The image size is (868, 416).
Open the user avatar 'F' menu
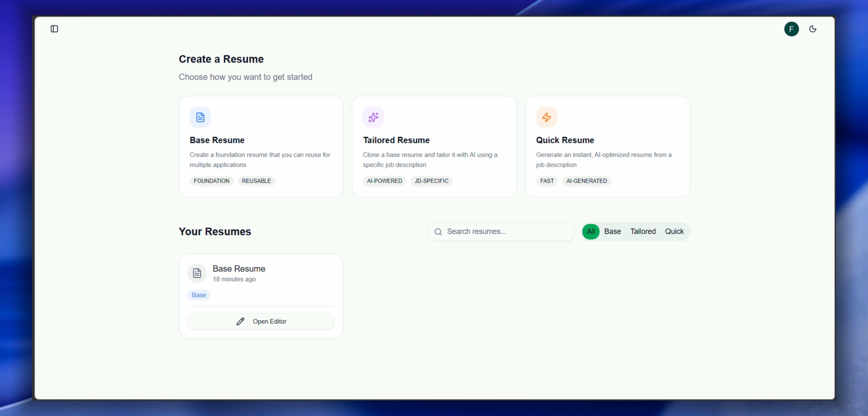pyautogui.click(x=791, y=29)
